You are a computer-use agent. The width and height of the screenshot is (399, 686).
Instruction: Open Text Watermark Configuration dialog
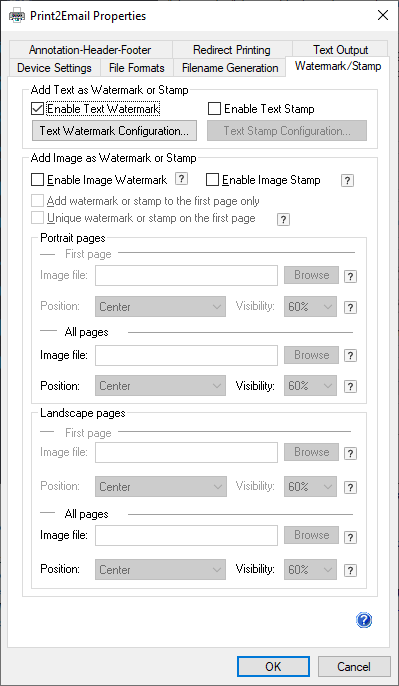pos(114,131)
